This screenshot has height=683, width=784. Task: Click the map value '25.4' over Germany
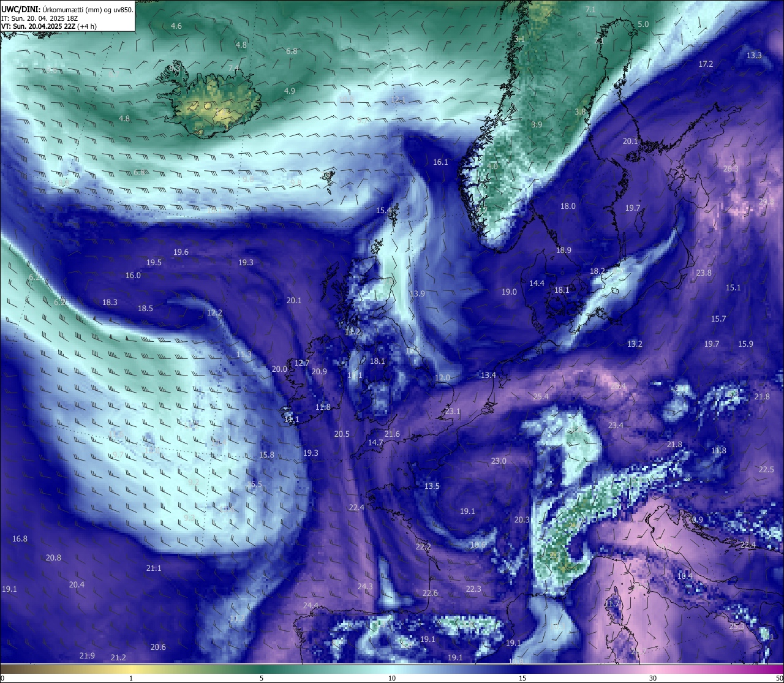541,396
